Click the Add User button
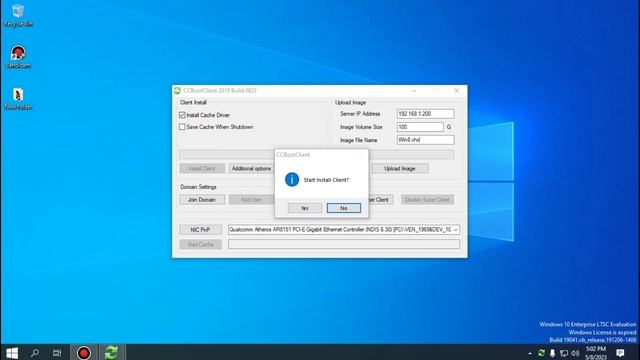 point(251,200)
